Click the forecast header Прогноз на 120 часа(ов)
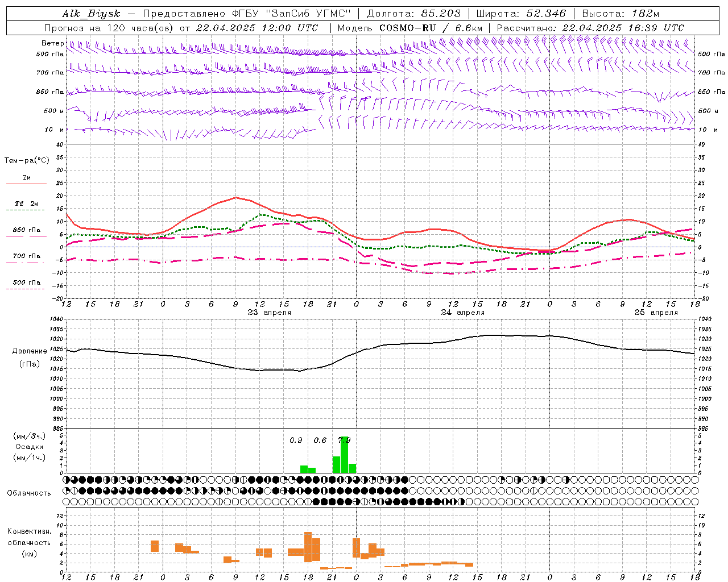 point(109,28)
